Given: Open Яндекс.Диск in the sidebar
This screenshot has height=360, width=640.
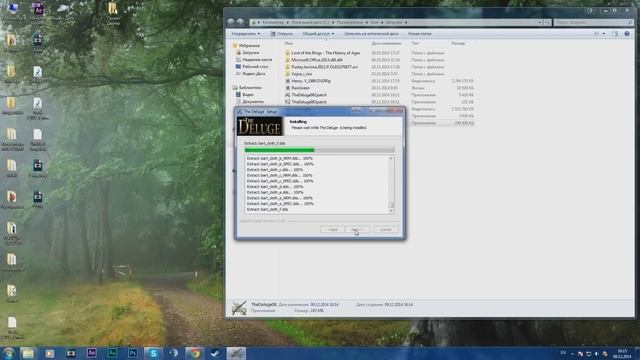Looking at the screenshot, I should 253,73.
